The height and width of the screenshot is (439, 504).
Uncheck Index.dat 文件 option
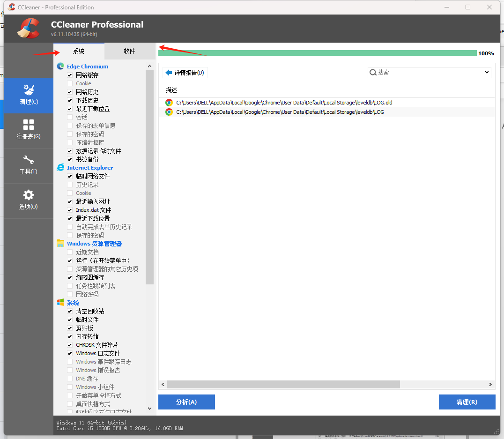coord(70,210)
